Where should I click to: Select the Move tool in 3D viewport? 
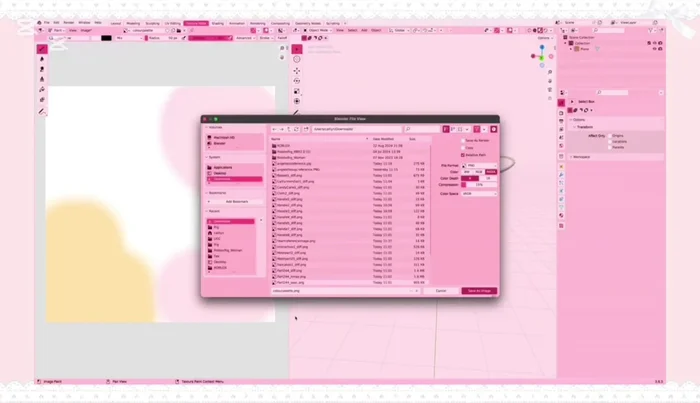297,71
